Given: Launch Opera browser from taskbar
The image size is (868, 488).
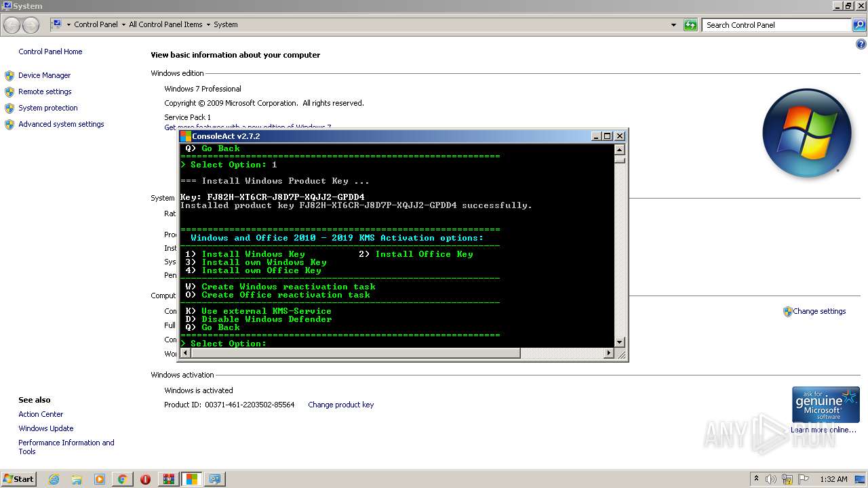Looking at the screenshot, I should (145, 479).
